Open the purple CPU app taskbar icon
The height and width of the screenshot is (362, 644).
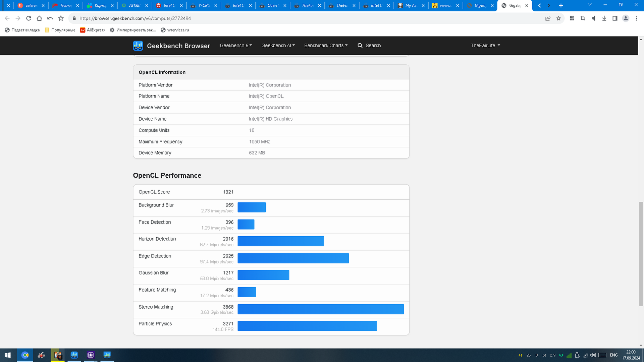tap(91, 355)
